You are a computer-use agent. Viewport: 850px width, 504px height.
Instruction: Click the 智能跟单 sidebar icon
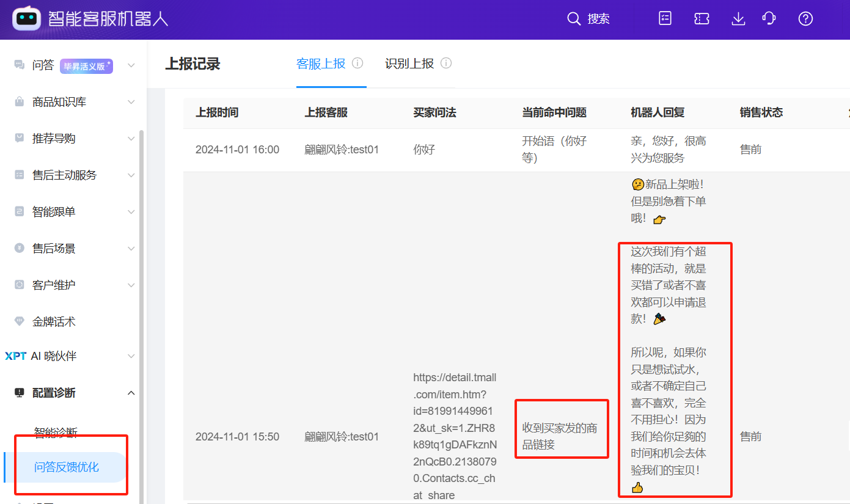20,212
